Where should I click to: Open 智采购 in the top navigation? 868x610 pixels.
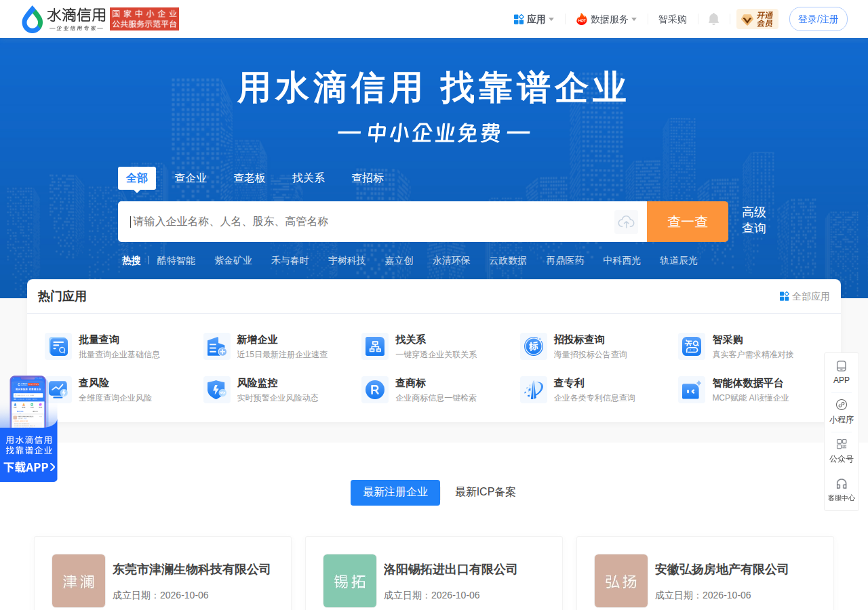click(x=673, y=19)
